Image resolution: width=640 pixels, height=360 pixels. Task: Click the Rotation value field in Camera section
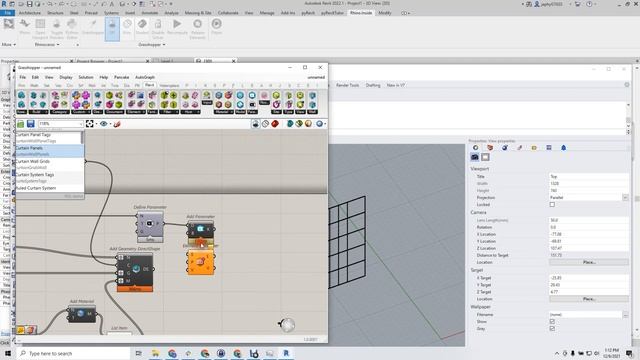[x=589, y=227]
